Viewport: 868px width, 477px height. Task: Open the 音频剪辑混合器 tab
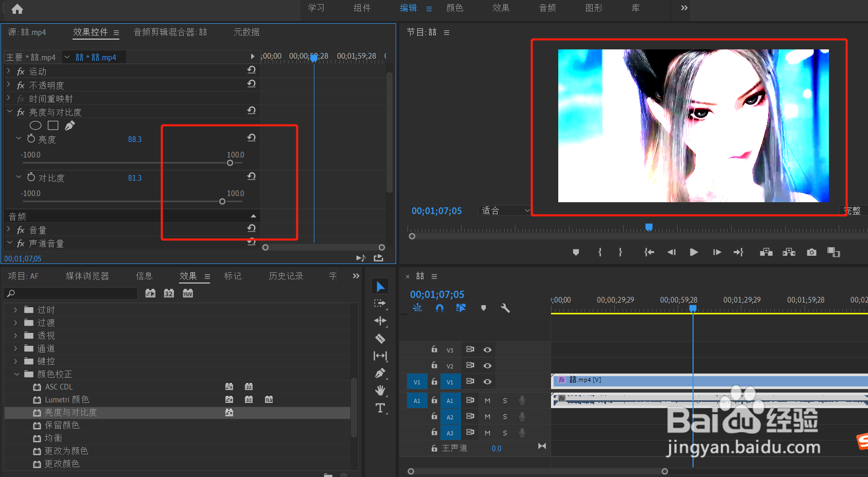tap(170, 32)
